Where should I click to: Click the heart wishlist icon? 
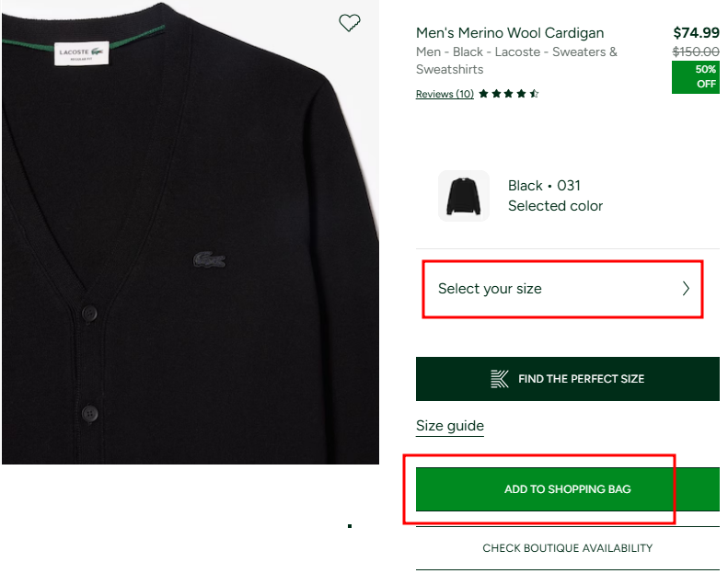click(350, 23)
